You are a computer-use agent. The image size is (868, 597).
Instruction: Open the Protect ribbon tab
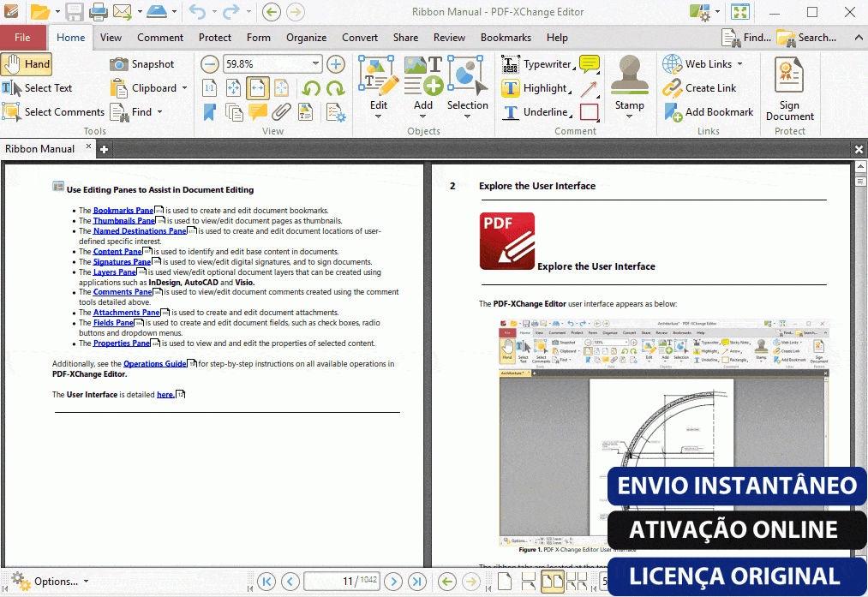click(215, 38)
